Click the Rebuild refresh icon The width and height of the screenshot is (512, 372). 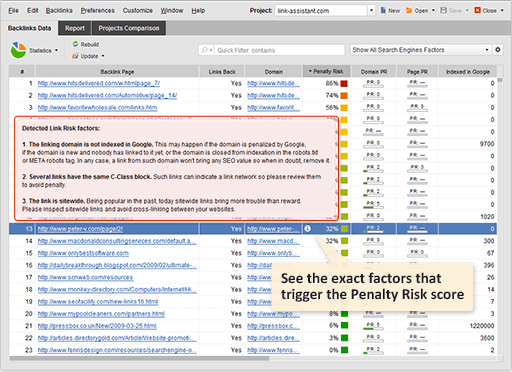click(75, 44)
